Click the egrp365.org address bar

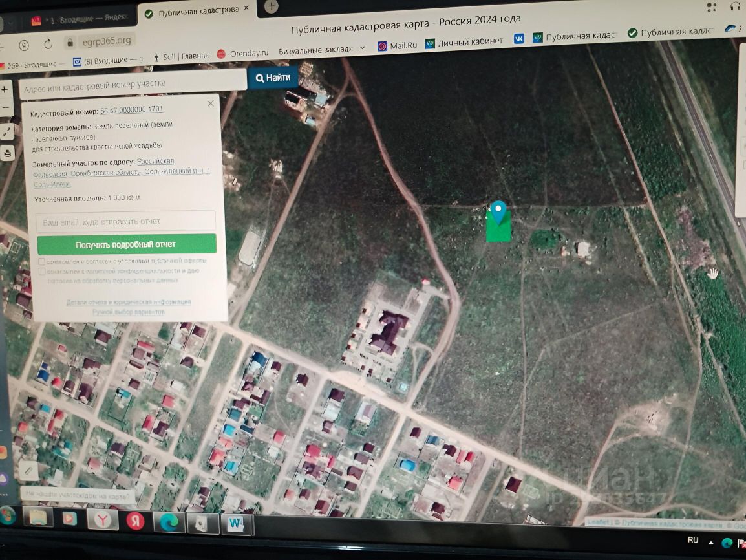coord(107,41)
